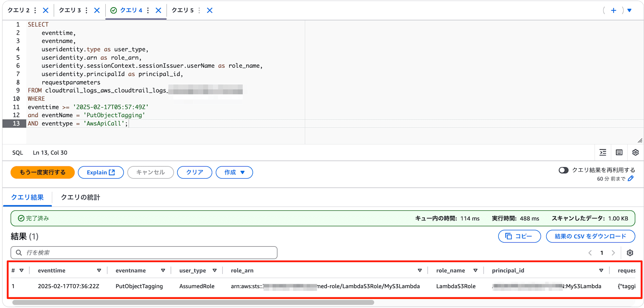Viewport: 644px width, 308px height.
Task: Open editor settings gear icon
Action: [x=635, y=152]
